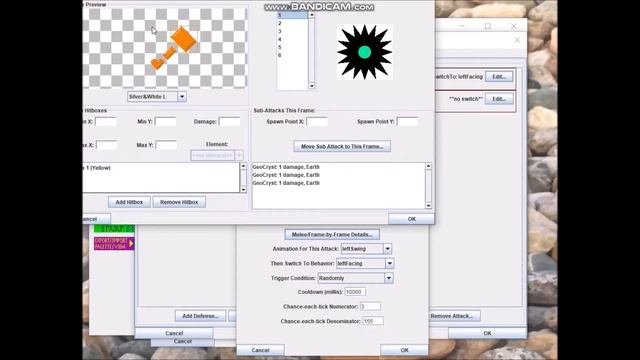
Task: Click the Remove Hitbox button
Action: pos(179,202)
